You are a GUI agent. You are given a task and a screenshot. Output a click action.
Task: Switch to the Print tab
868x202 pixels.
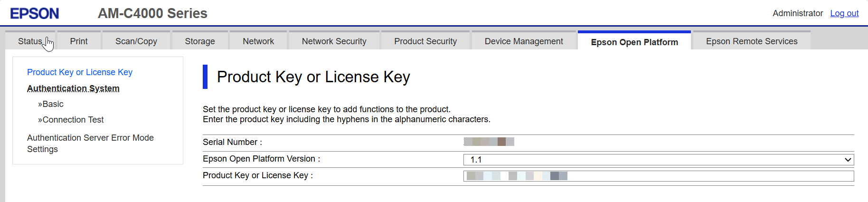(79, 41)
